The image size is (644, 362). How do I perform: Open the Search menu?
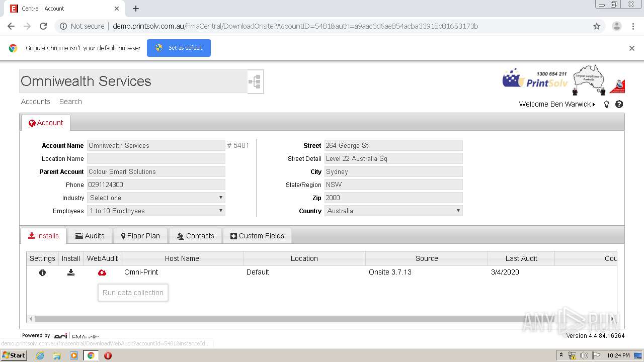70,102
